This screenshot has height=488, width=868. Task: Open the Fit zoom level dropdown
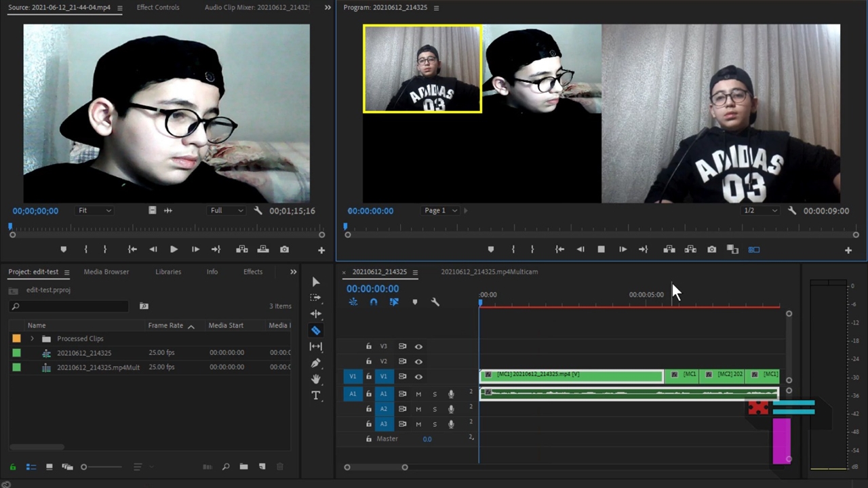point(94,211)
